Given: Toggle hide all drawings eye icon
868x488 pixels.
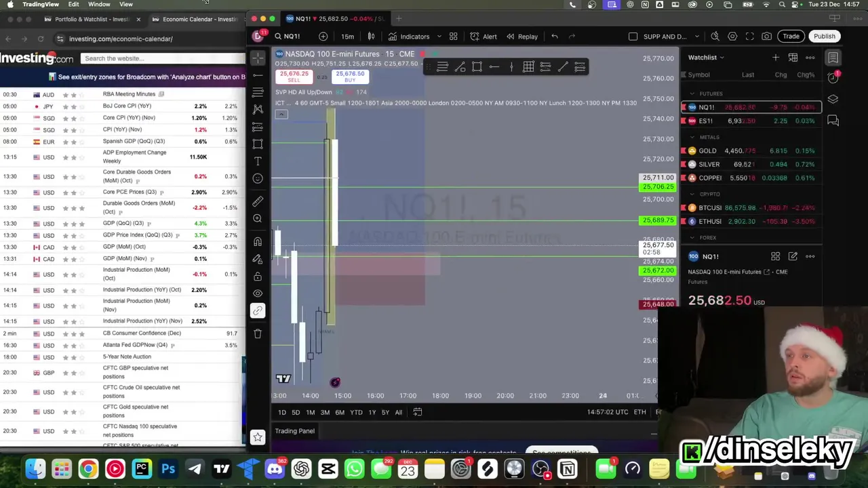Looking at the screenshot, I should (258, 293).
